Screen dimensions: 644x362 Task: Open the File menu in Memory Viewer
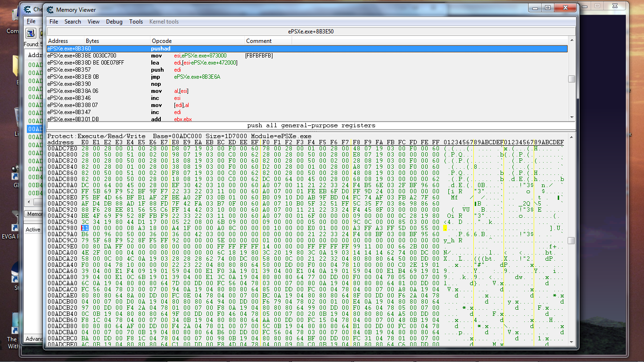[x=54, y=22]
